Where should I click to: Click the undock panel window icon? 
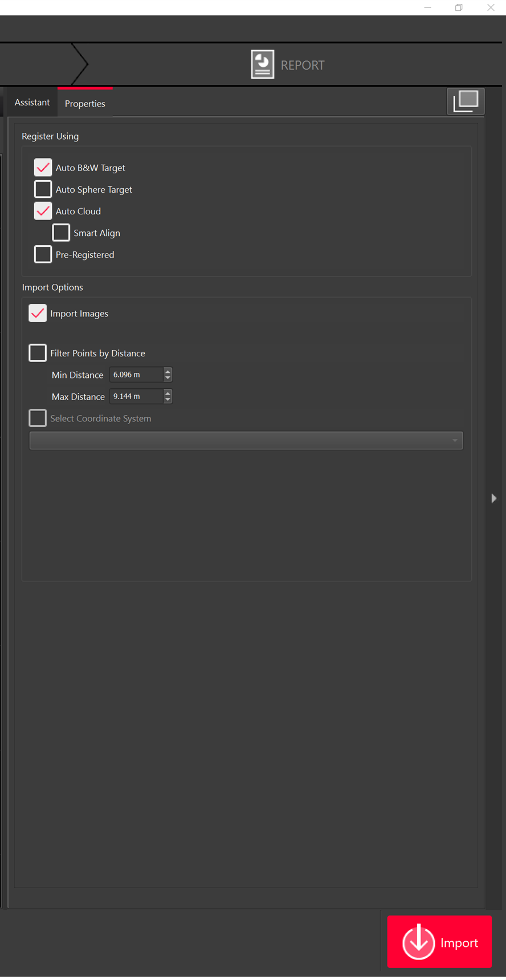click(466, 101)
